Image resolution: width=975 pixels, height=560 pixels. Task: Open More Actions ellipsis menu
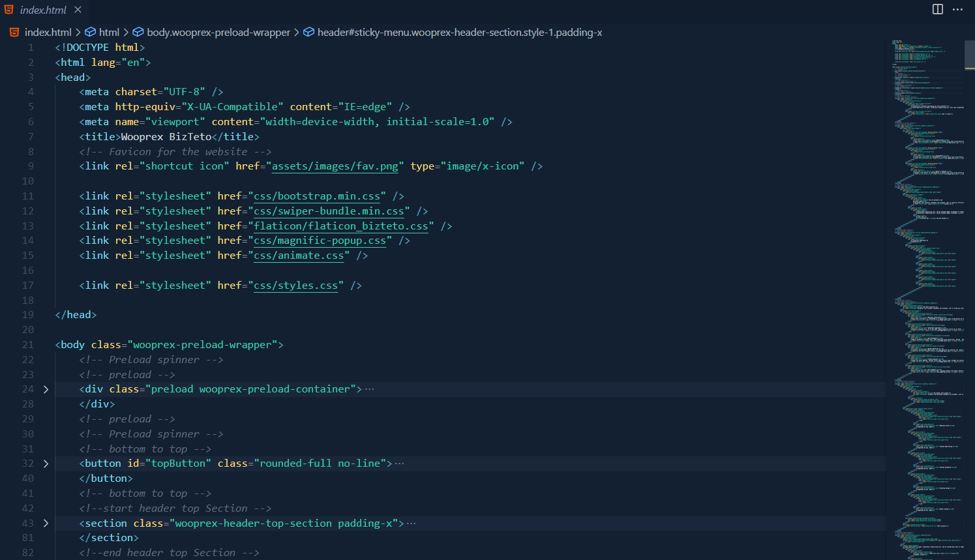pyautogui.click(x=957, y=9)
